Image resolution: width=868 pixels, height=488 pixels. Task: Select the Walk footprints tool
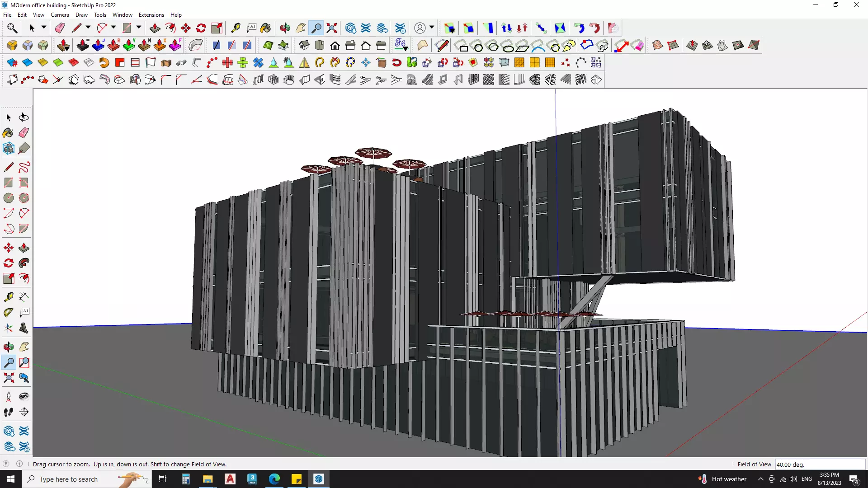click(9, 412)
